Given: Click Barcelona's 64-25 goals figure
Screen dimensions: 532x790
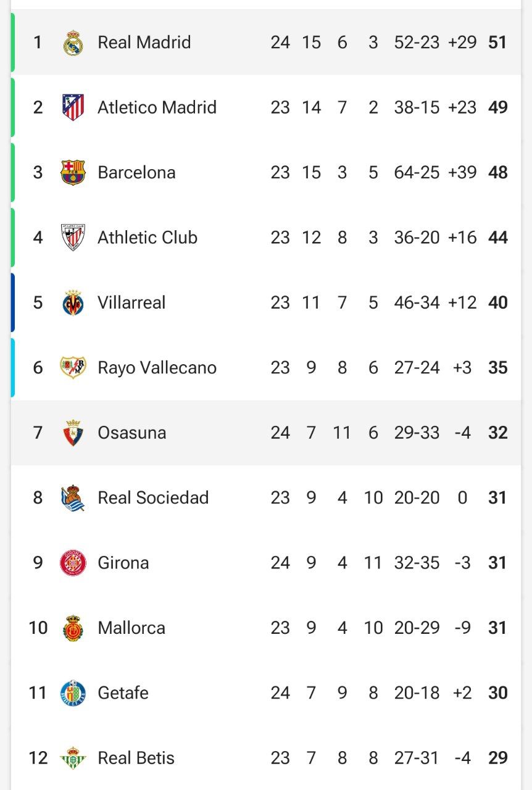Looking at the screenshot, I should tap(417, 172).
